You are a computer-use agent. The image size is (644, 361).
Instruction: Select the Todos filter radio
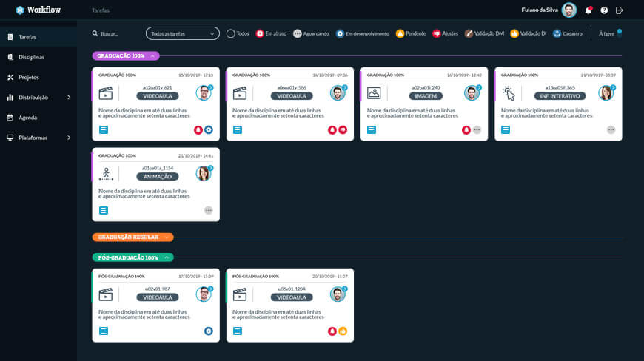point(231,33)
